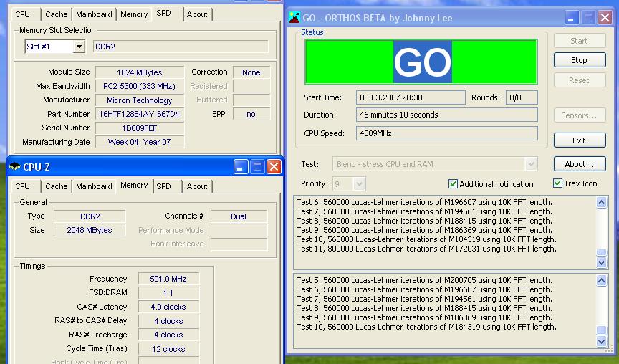Close the CPU-Z Memory window

(274, 167)
